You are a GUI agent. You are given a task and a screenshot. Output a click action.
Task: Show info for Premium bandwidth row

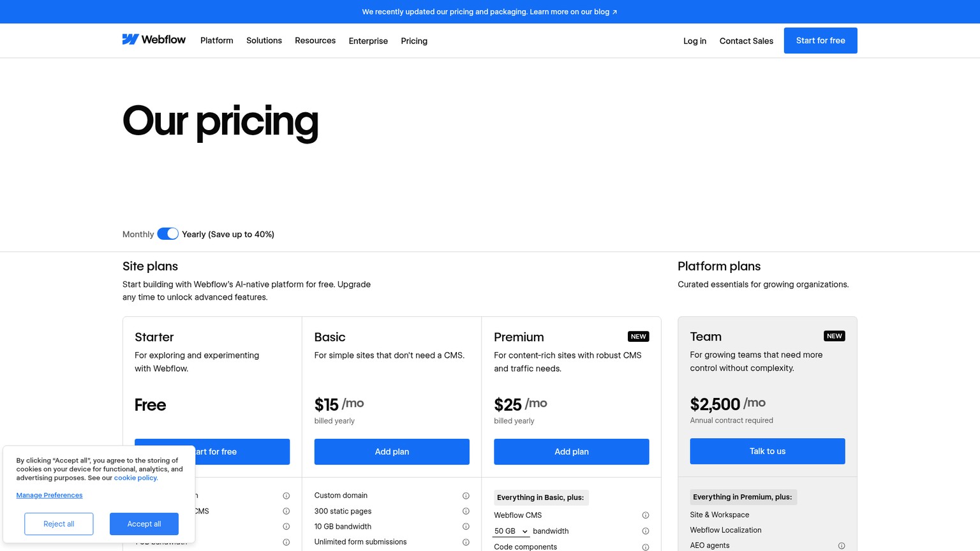pyautogui.click(x=646, y=531)
